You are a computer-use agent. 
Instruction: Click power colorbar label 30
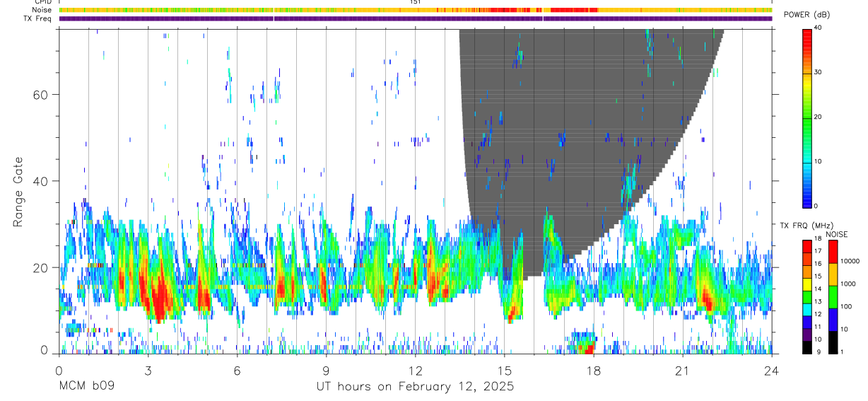[x=818, y=73]
